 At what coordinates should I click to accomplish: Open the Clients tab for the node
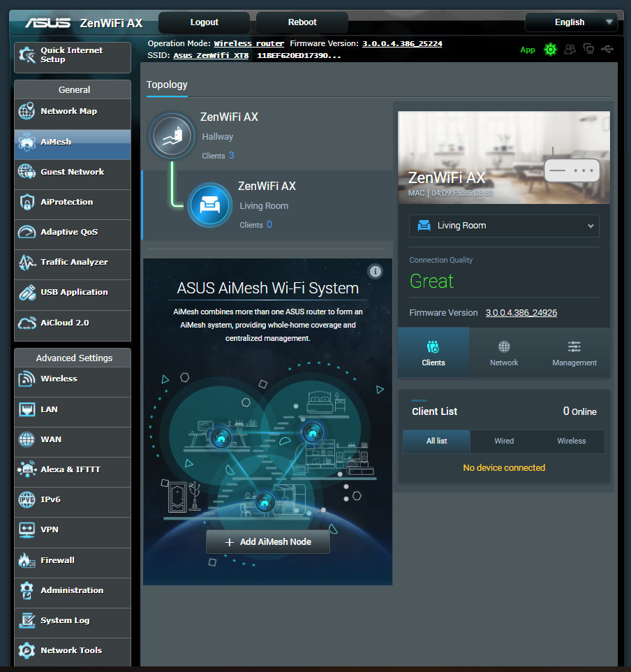tap(433, 353)
